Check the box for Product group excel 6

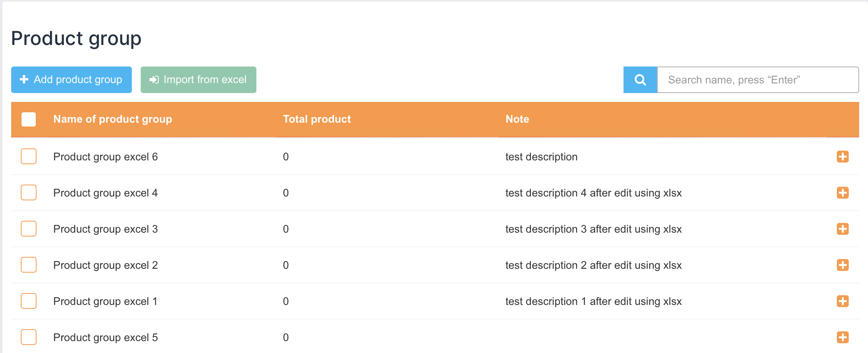(x=29, y=157)
